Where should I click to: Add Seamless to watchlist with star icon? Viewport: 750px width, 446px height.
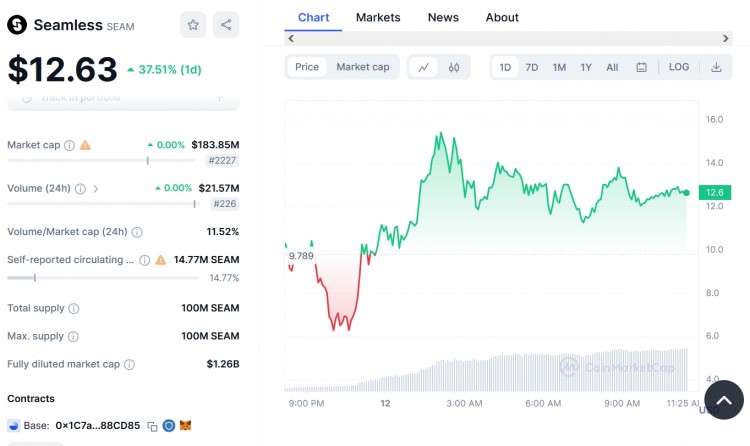click(193, 24)
